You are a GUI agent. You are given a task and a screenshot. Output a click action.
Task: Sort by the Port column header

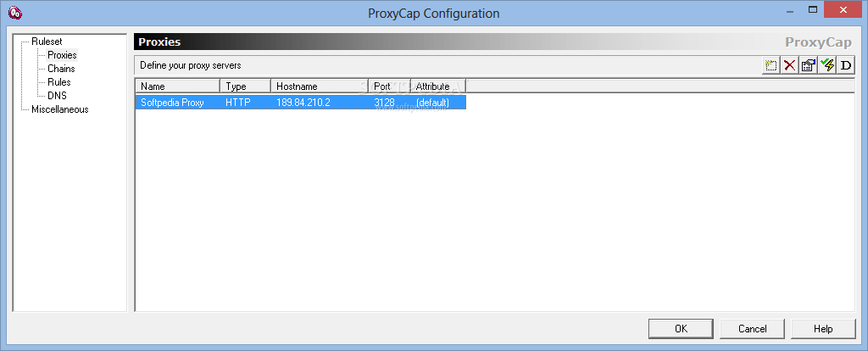pyautogui.click(x=390, y=86)
